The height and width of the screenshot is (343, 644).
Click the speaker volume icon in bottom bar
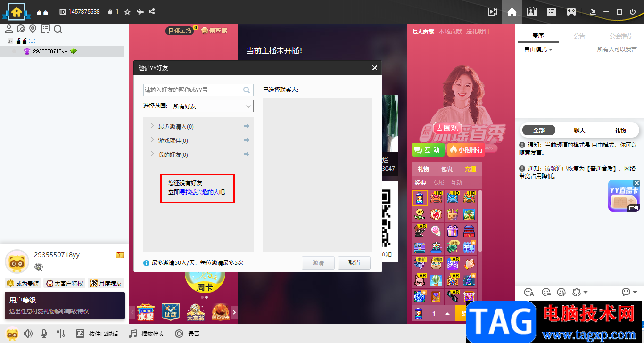point(28,334)
